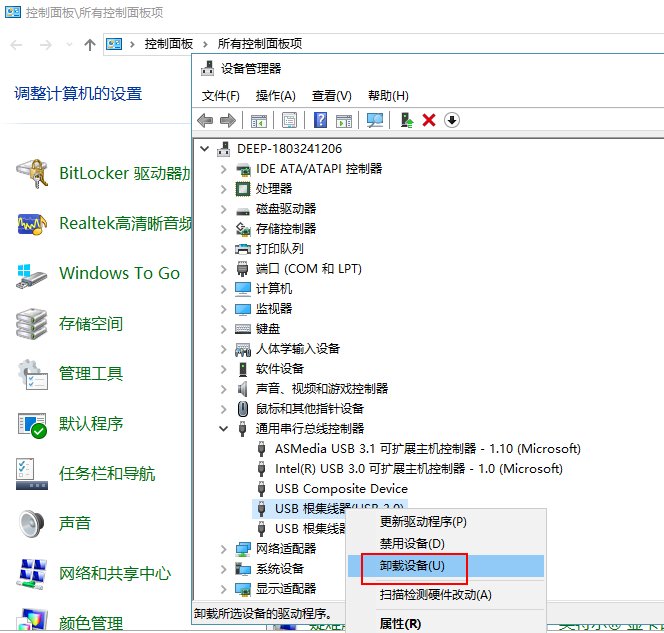Expand the 存储控制器 node
This screenshot has width=664, height=633.
(223, 229)
